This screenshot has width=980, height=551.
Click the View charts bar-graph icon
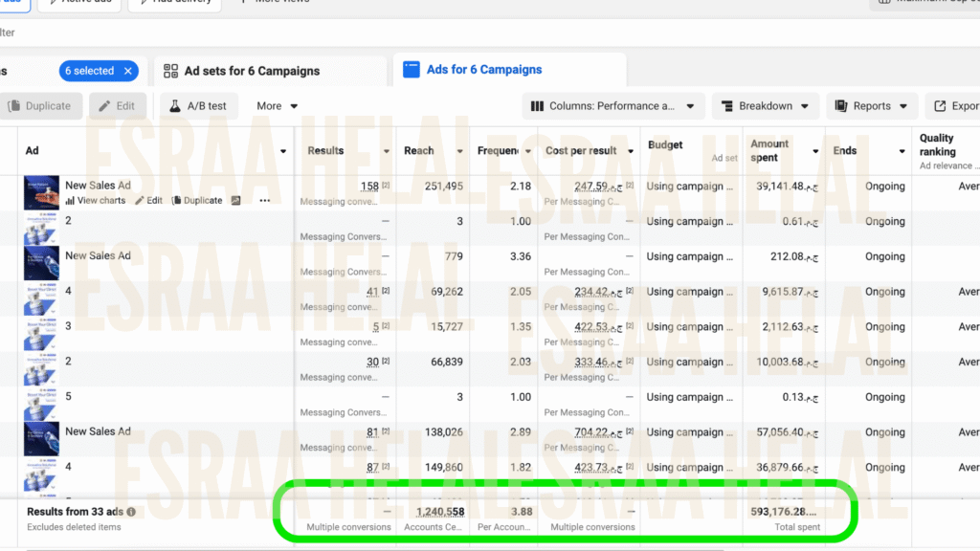click(70, 201)
